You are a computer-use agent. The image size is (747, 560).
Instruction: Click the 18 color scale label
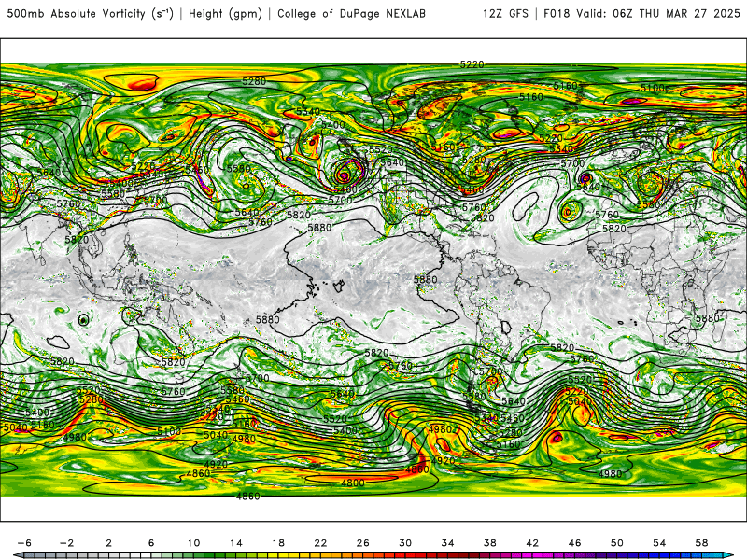pos(278,543)
